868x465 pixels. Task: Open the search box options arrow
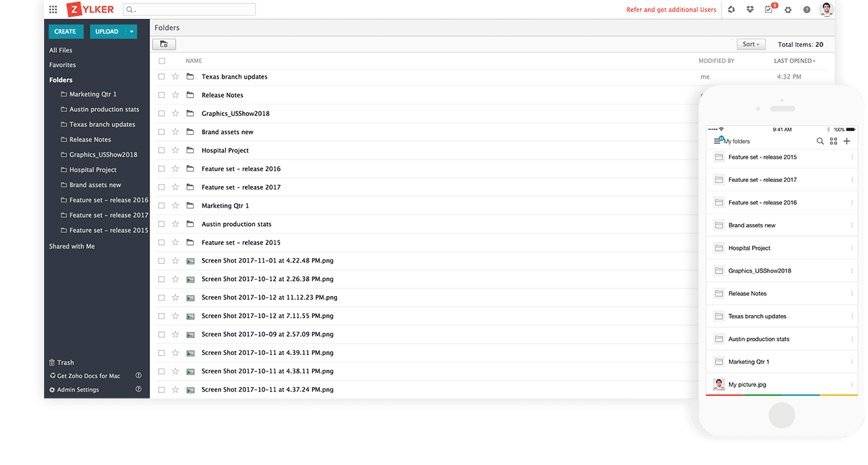click(135, 10)
